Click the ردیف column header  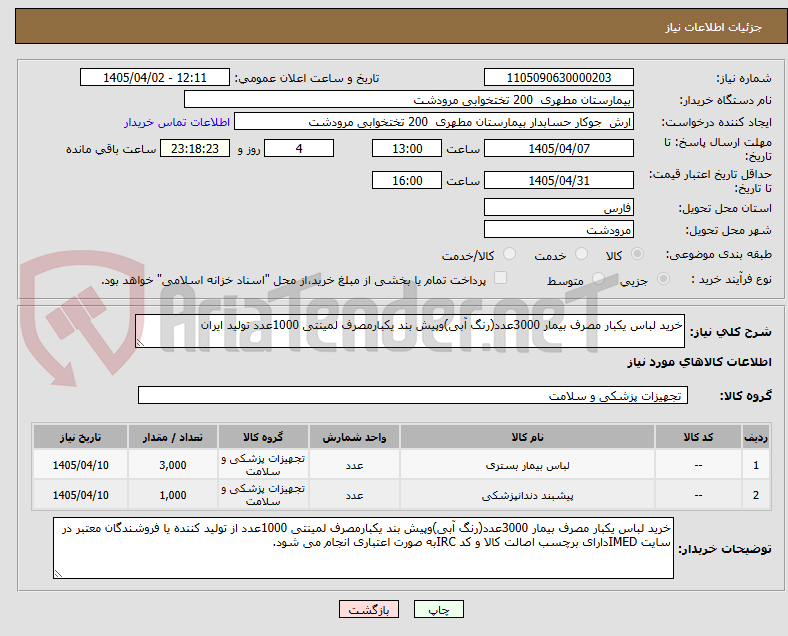click(755, 437)
